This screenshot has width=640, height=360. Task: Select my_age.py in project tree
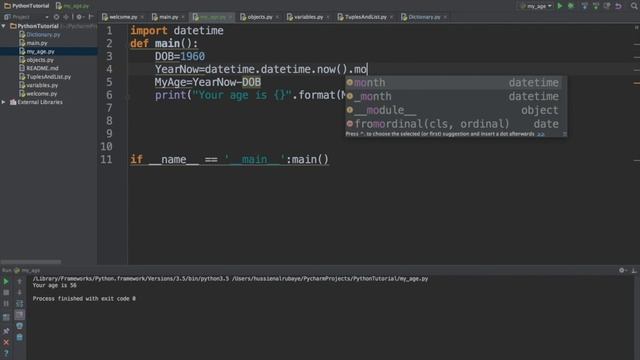click(40, 51)
